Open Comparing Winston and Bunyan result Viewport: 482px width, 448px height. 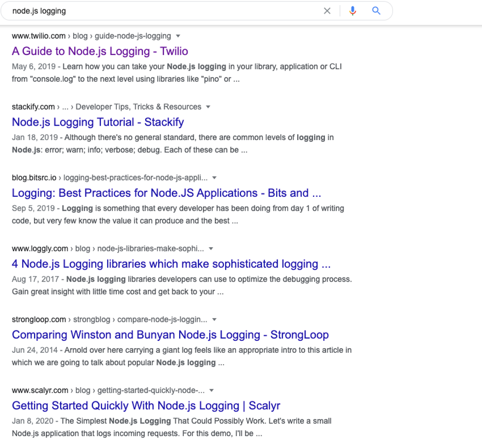[170, 335]
